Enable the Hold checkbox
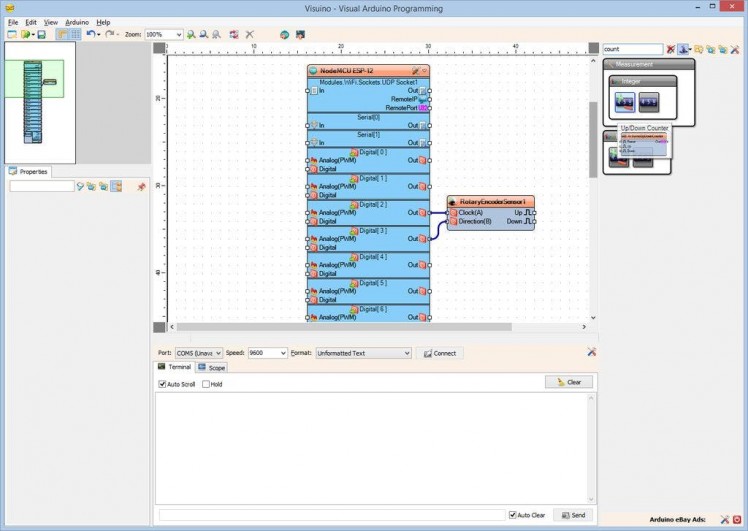 206,384
